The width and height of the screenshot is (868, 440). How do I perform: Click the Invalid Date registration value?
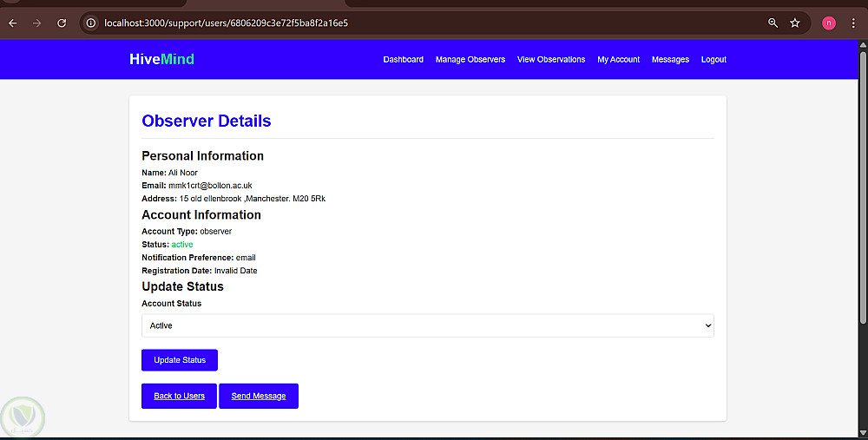(x=236, y=271)
